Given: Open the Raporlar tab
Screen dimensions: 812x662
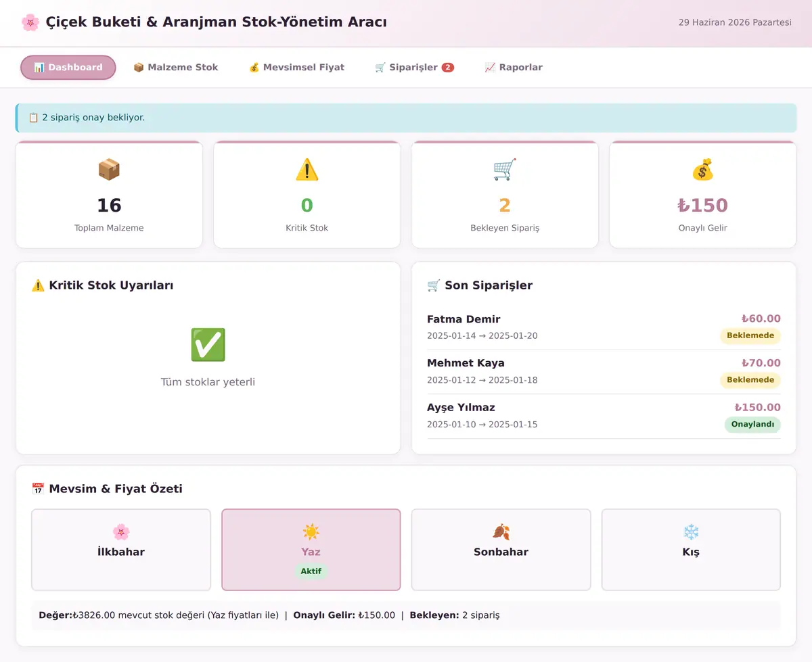Looking at the screenshot, I should coord(514,68).
